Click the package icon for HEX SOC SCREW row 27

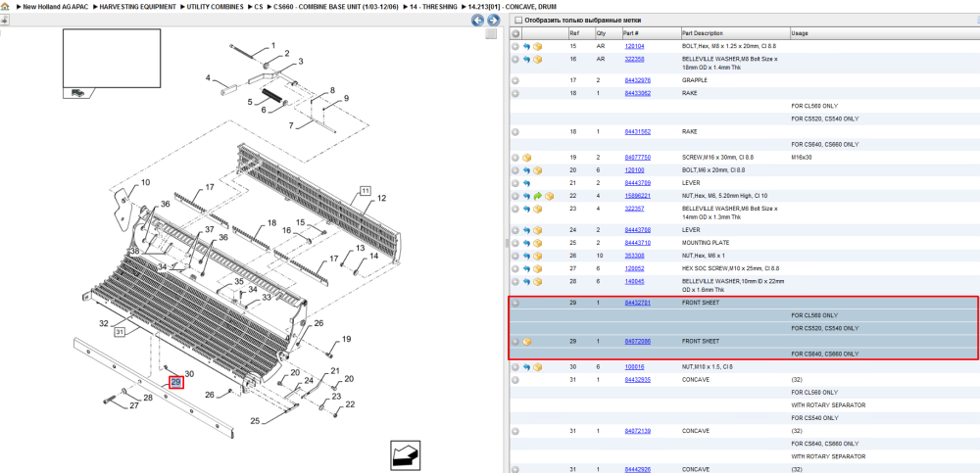tap(537, 268)
